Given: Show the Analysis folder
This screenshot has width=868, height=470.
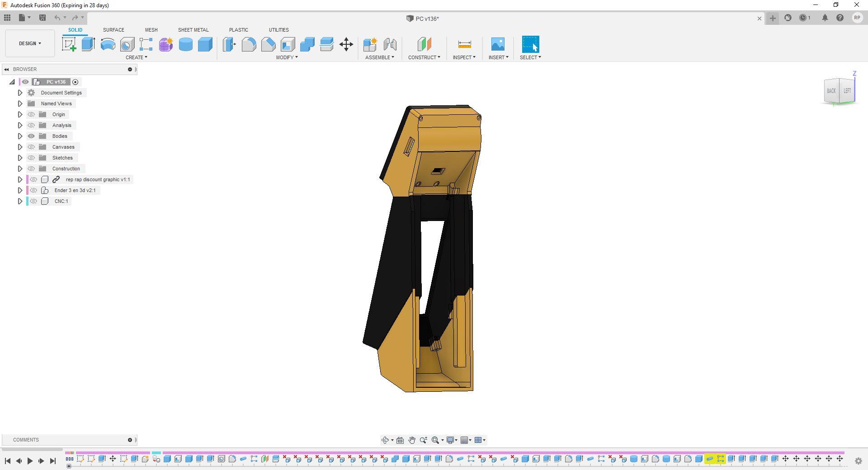Looking at the screenshot, I should [31, 125].
